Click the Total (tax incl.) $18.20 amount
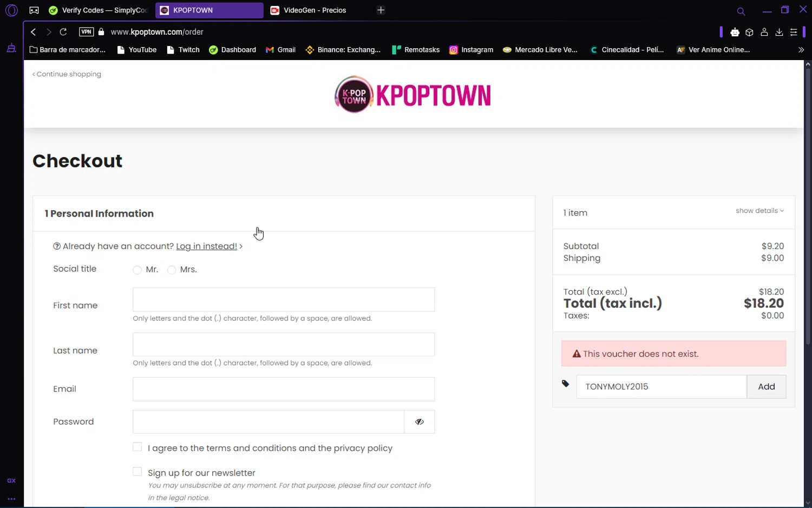The height and width of the screenshot is (508, 812). click(764, 303)
